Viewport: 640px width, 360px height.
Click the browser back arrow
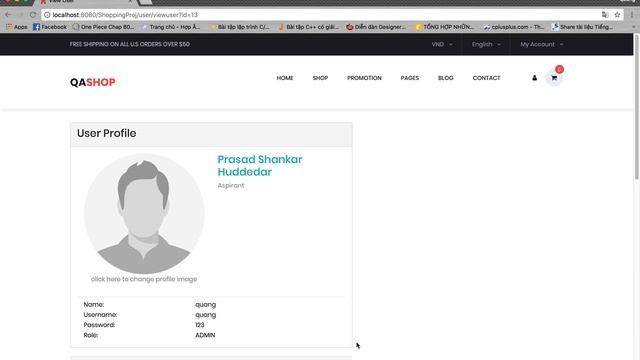pos(8,15)
